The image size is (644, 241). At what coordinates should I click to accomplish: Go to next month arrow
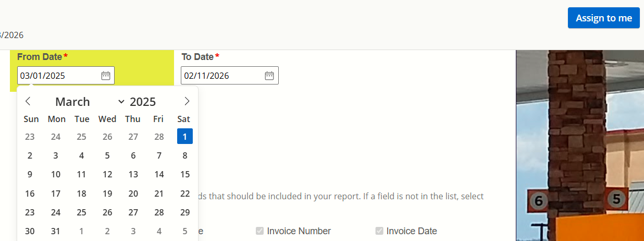tap(187, 101)
